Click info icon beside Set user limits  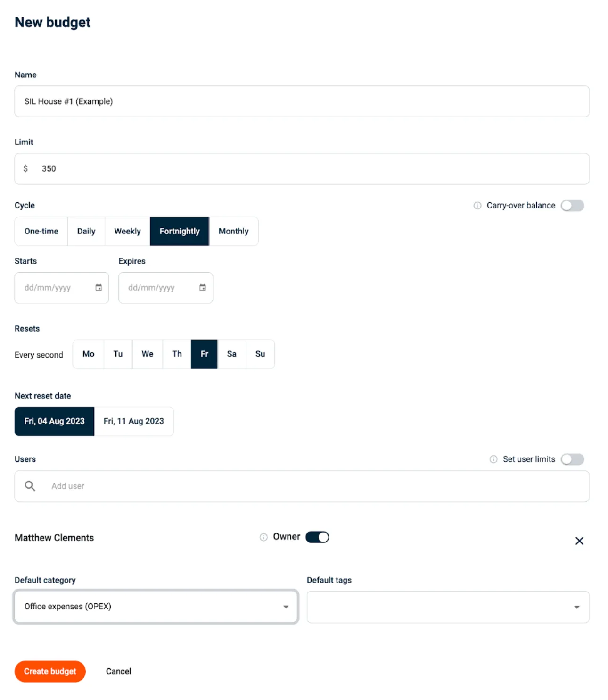coord(493,459)
